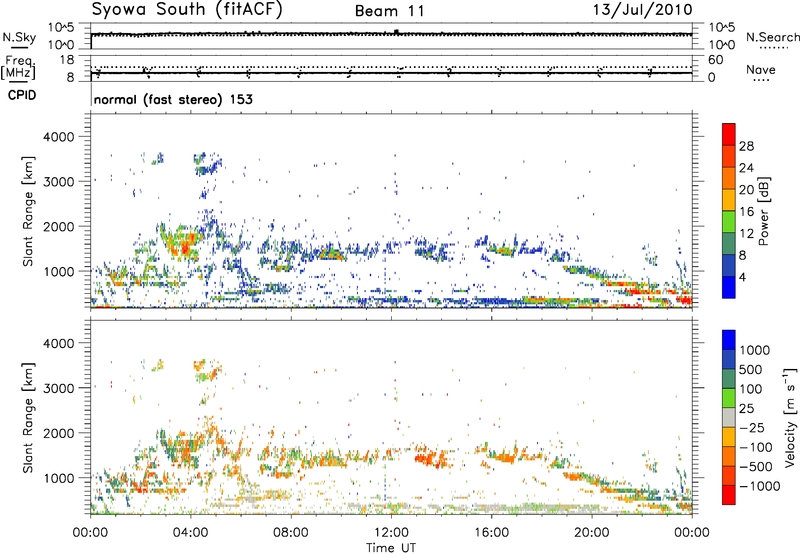Image resolution: width=800 pixels, height=554 pixels.
Task: Click the '500' Velocity colorbar value
Action: click(x=751, y=370)
